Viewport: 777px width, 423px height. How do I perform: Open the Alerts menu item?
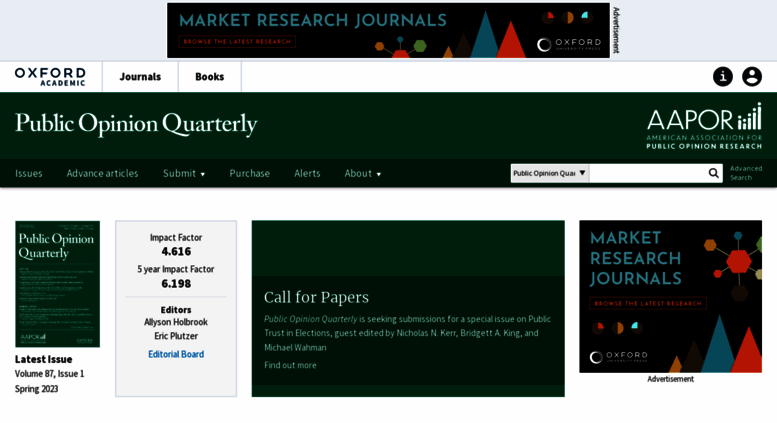pyautogui.click(x=307, y=173)
